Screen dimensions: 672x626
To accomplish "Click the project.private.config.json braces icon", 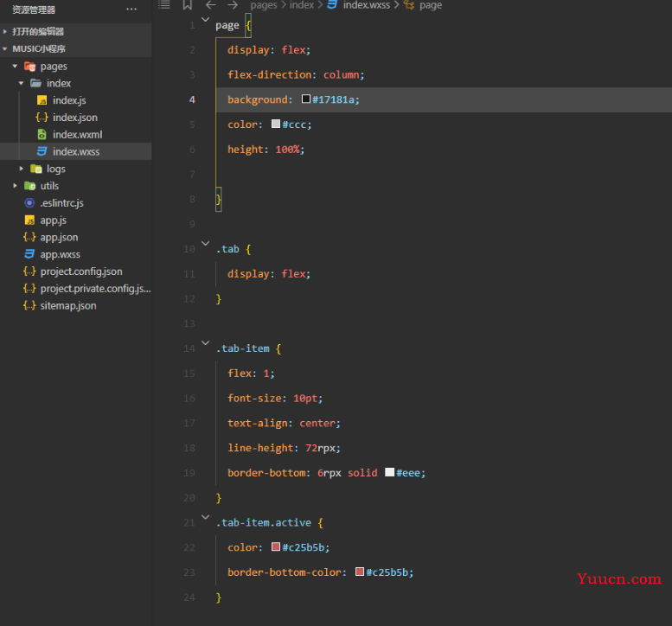I will tap(29, 289).
